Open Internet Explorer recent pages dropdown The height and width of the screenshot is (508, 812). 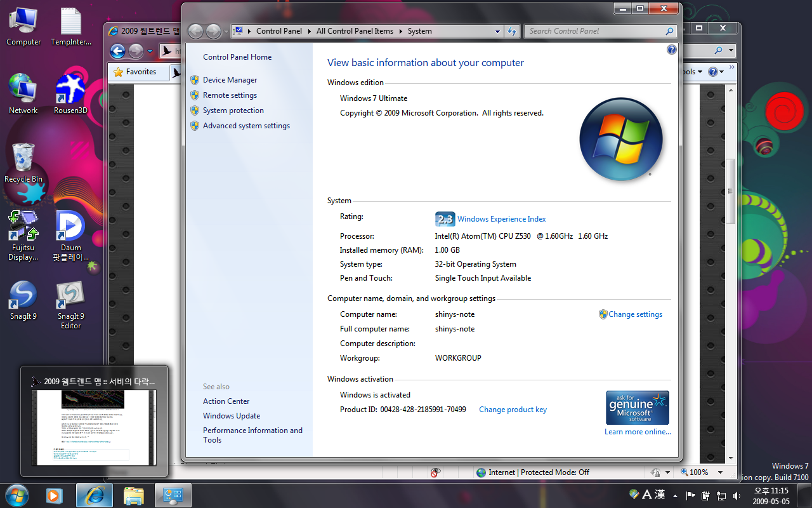tap(150, 51)
